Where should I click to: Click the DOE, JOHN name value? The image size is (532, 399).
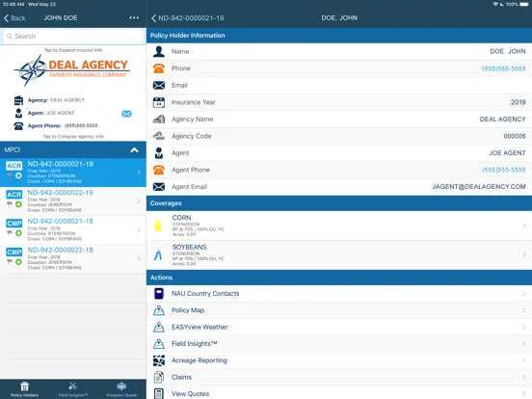pos(508,52)
